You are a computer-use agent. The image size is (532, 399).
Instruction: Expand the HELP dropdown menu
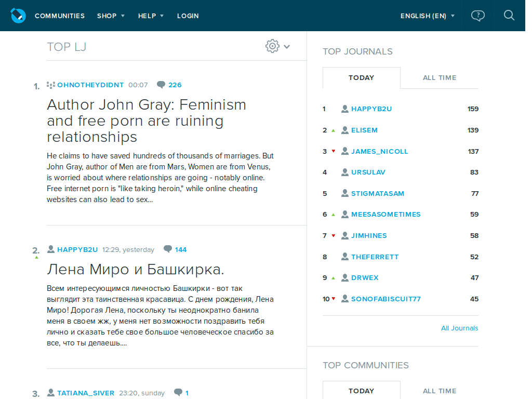[x=151, y=16]
